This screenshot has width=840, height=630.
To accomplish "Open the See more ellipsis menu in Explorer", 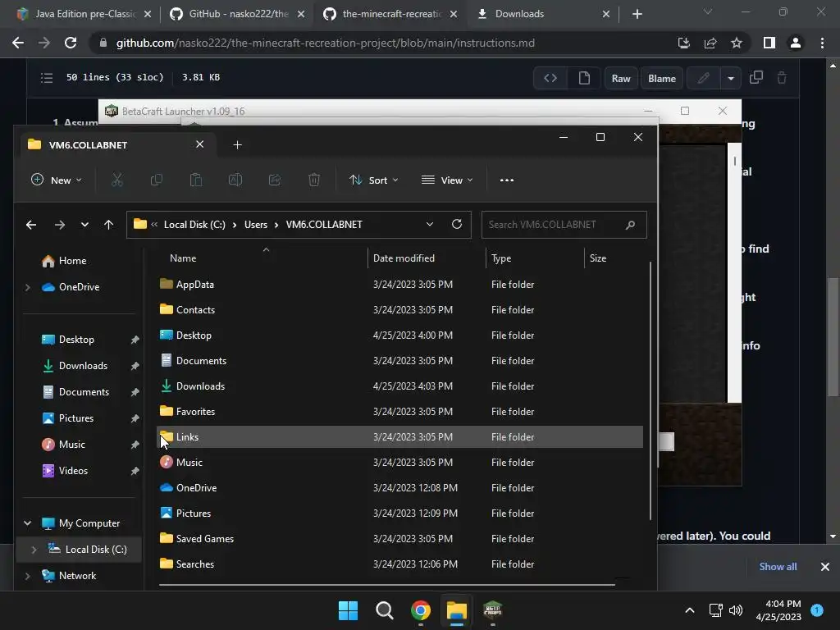I will tap(507, 180).
